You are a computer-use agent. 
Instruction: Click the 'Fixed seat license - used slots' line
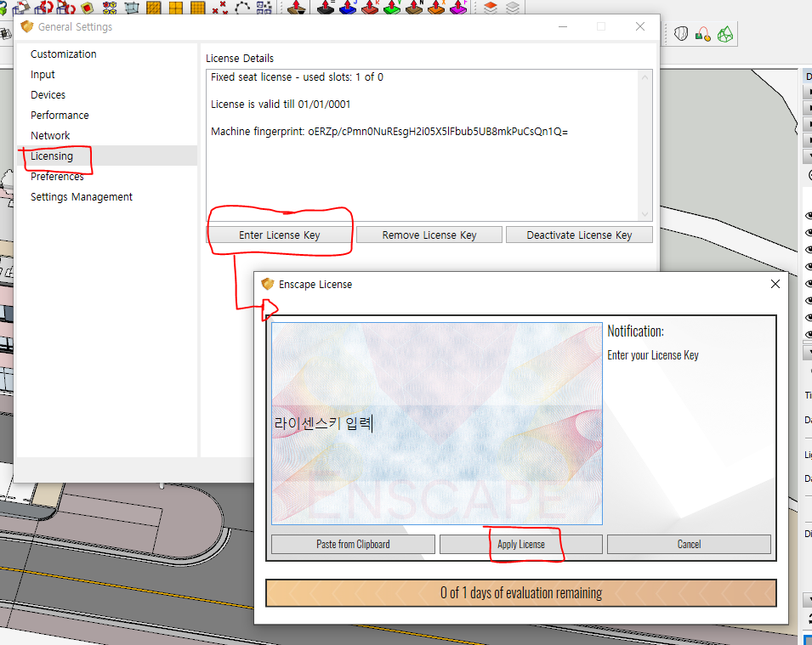[297, 77]
